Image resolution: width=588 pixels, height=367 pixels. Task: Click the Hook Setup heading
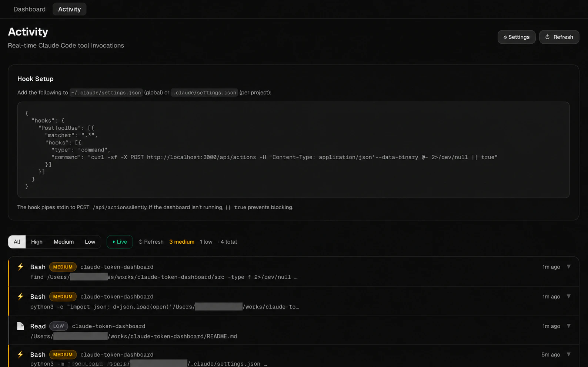click(x=36, y=79)
